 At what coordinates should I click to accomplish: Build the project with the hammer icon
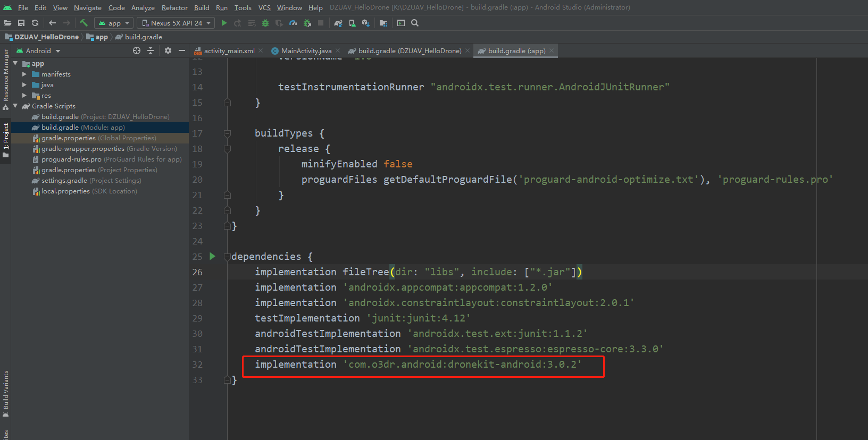click(84, 23)
